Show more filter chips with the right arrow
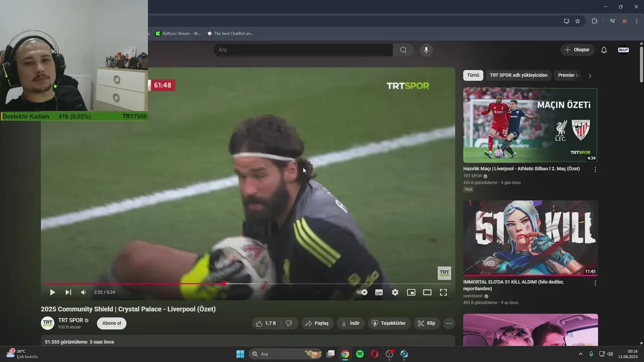The height and width of the screenshot is (362, 644). [590, 75]
